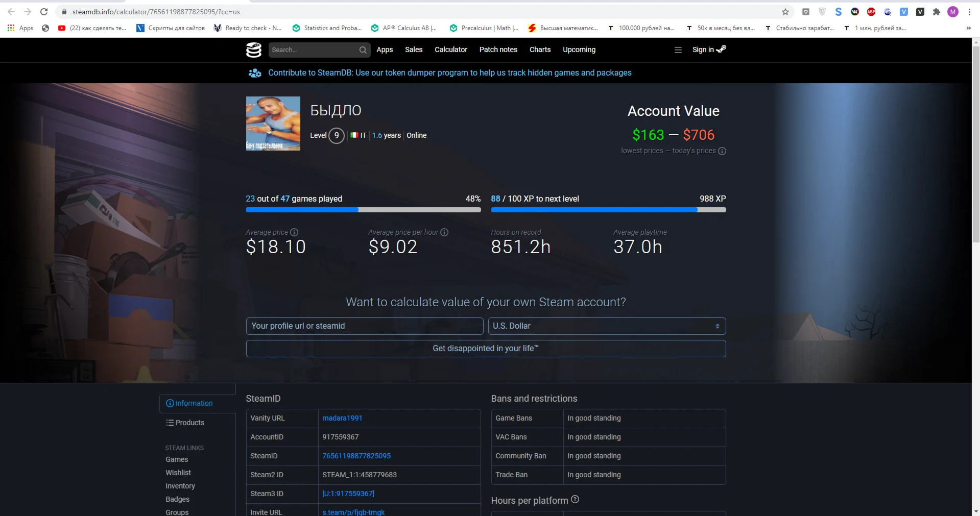Click the Hours per platform help icon
The width and height of the screenshot is (980, 516).
575,500
